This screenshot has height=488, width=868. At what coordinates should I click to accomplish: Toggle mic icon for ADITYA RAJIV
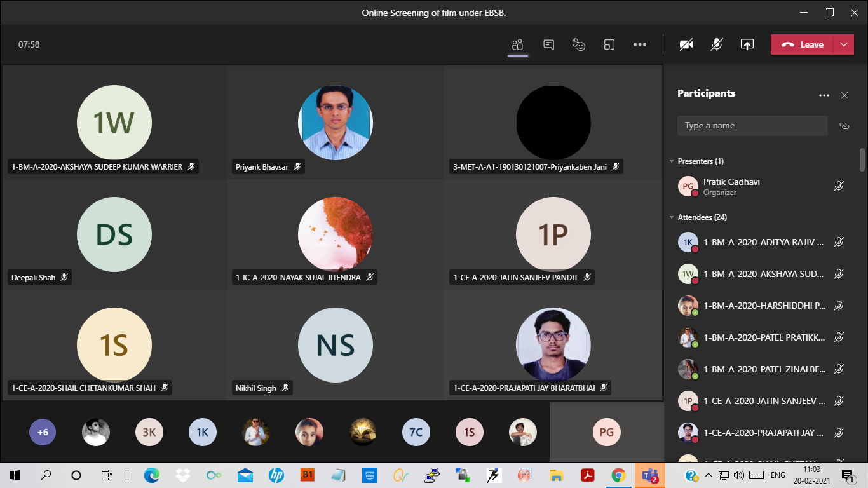point(839,242)
